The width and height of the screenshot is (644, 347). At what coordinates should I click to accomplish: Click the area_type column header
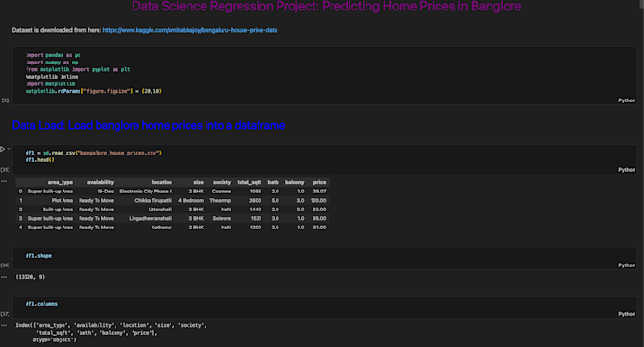[60, 182]
